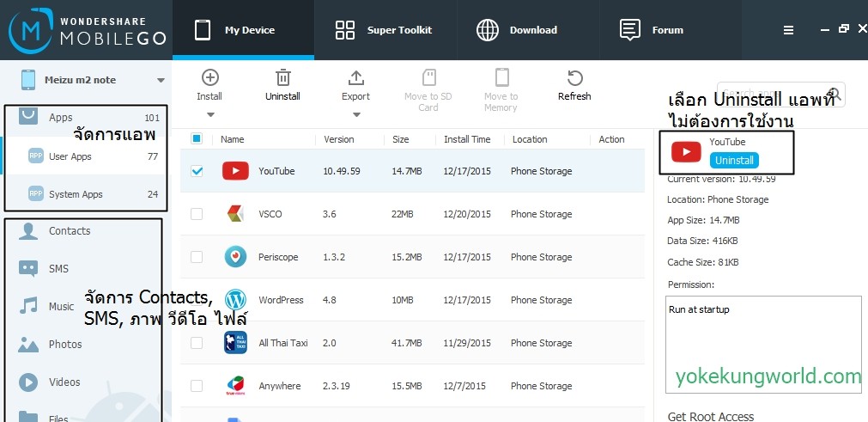Uncheck the YouTube app checkbox
The height and width of the screenshot is (422, 868).
point(197,171)
